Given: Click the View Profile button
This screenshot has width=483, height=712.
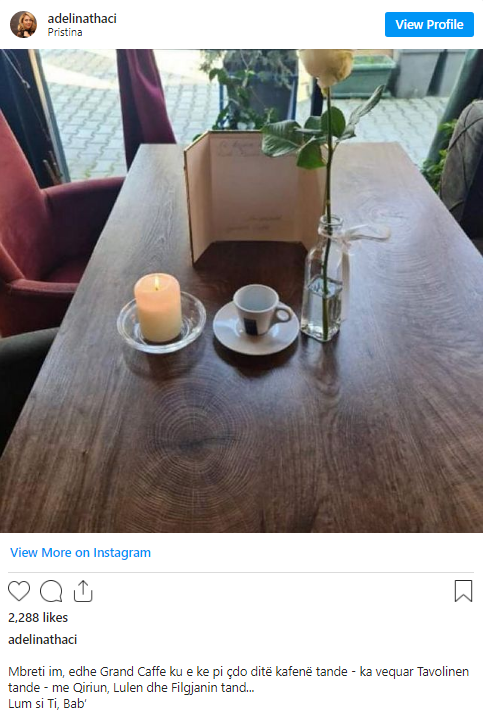Looking at the screenshot, I should 429,25.
